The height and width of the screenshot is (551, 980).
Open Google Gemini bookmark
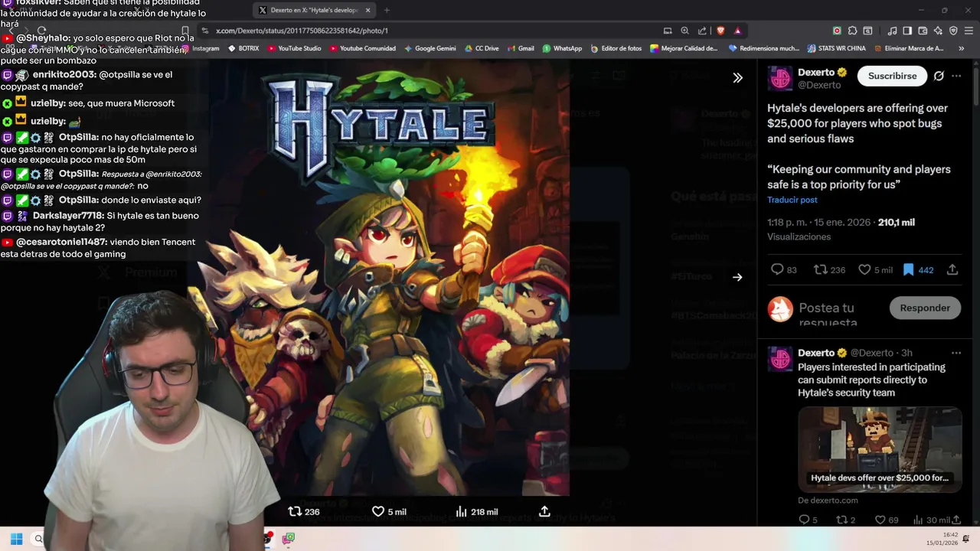tap(430, 48)
